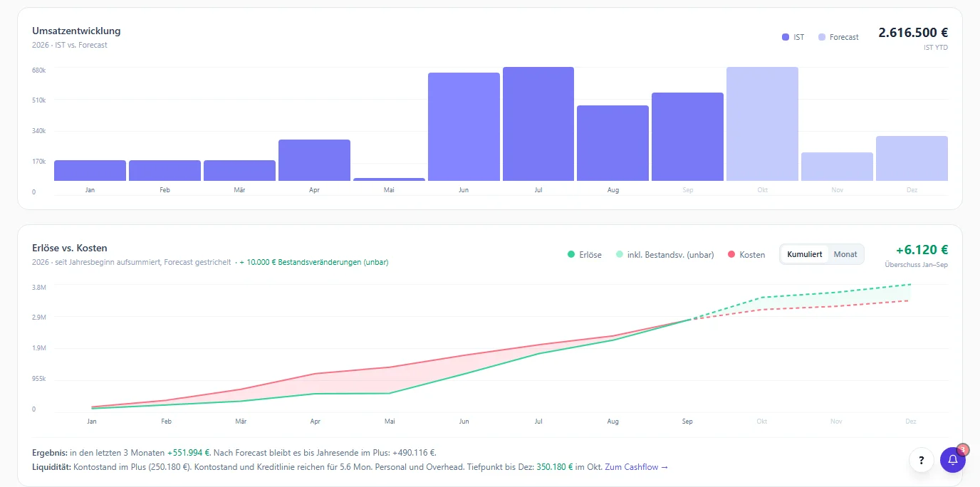This screenshot has height=487, width=980.
Task: Select the Jul bar in Umsatzentwicklung chart
Action: coord(538,124)
